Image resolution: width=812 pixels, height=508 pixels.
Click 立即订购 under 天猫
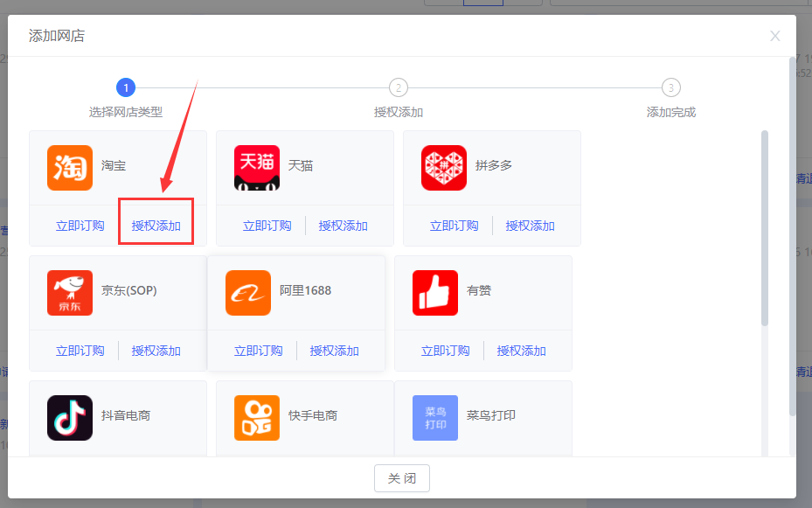pos(267,226)
